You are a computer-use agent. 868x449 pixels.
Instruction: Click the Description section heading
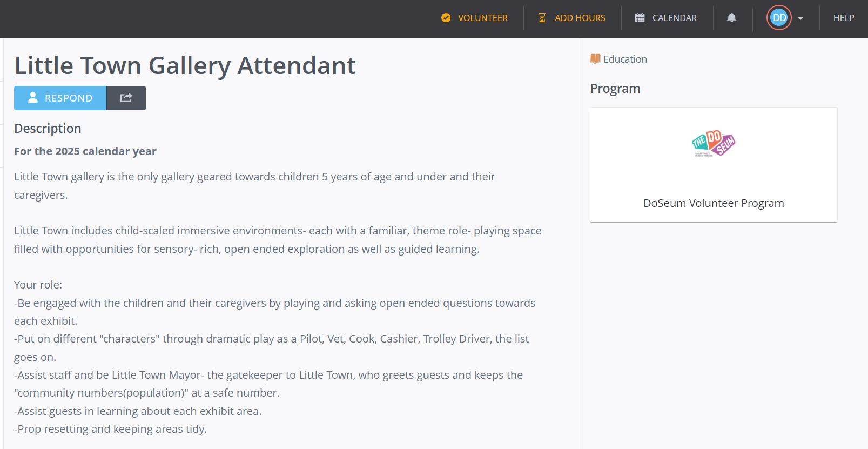(48, 128)
